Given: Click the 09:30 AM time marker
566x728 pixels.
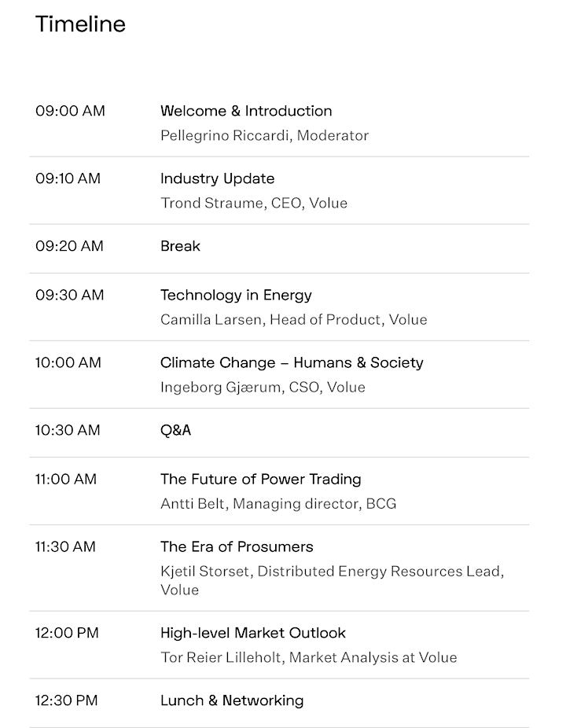Looking at the screenshot, I should pos(70,295).
